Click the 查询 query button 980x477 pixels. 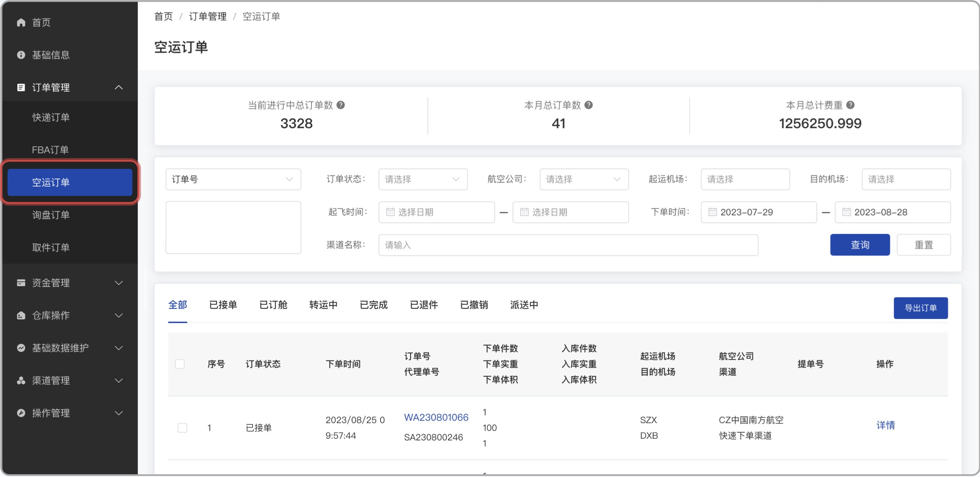(860, 244)
